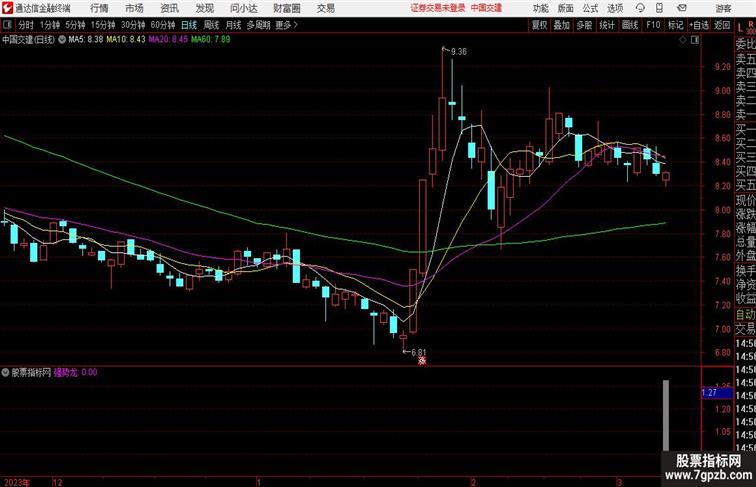Click the 游客 guest account label
Image resolution: width=756 pixels, height=487 pixels.
[723, 8]
